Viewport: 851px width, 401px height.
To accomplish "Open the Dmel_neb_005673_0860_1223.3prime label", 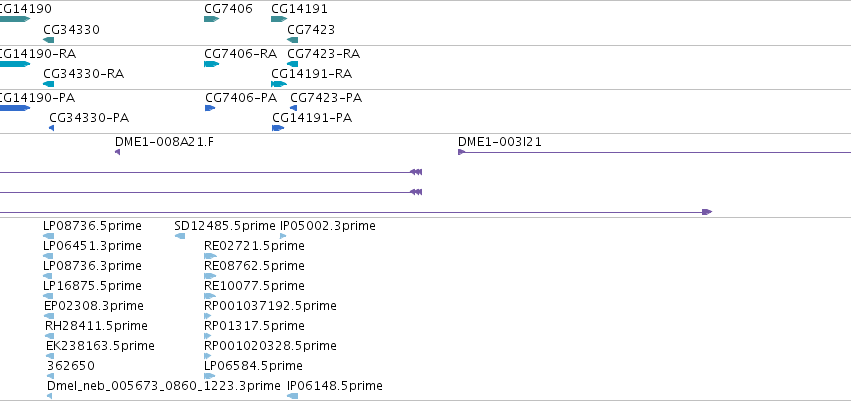I will point(164,386).
